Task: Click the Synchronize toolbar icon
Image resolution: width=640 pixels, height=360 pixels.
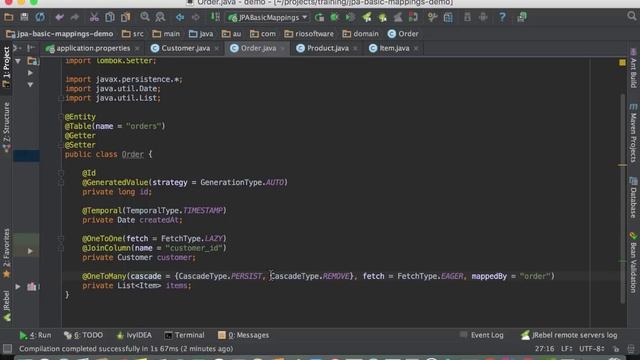Action: [x=40, y=17]
